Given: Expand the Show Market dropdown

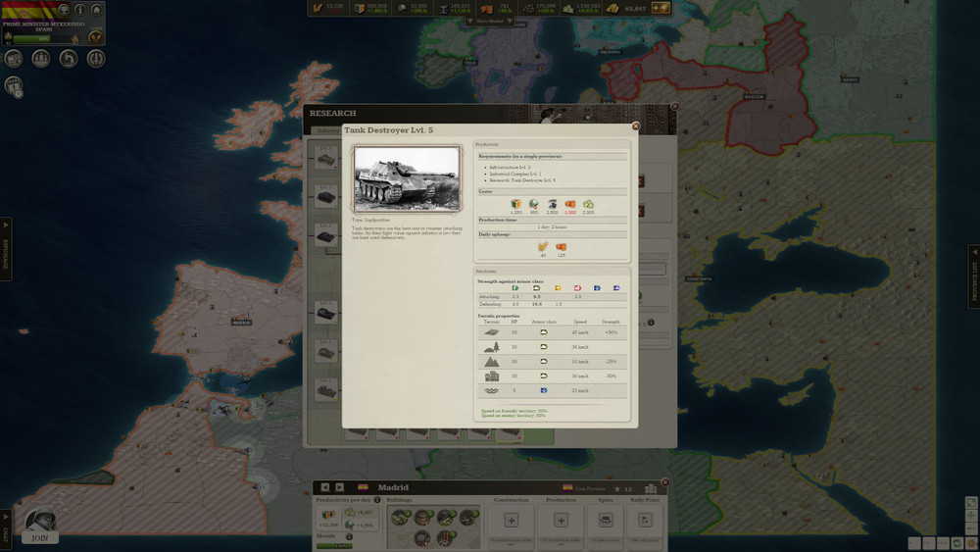Looking at the screenshot, I should (489, 21).
